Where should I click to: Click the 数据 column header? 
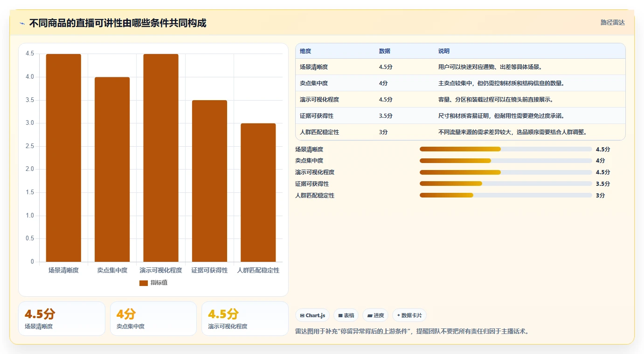385,51
